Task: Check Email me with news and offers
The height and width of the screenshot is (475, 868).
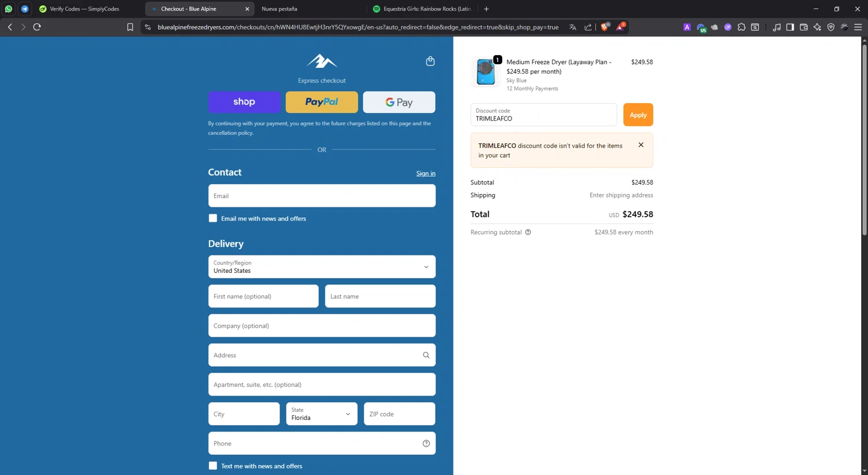Action: [213, 218]
